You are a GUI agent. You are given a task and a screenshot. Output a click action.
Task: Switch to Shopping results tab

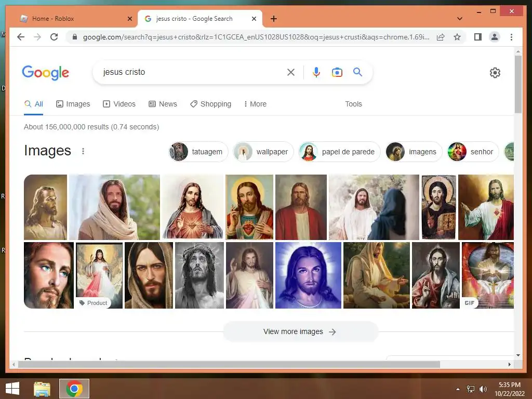[211, 104]
